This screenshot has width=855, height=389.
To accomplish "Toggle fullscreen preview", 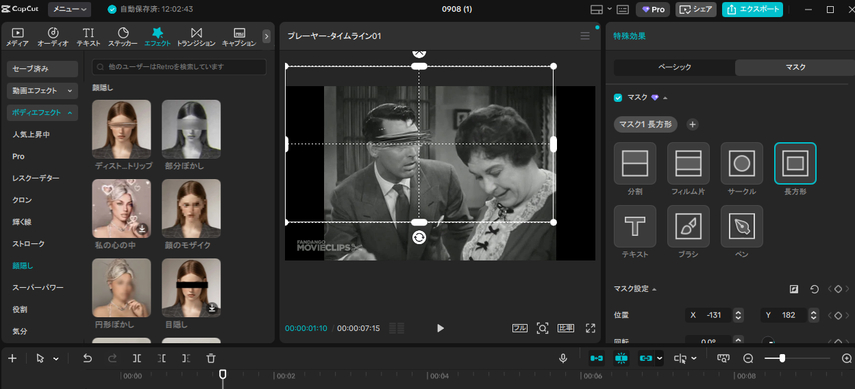I will [x=590, y=328].
